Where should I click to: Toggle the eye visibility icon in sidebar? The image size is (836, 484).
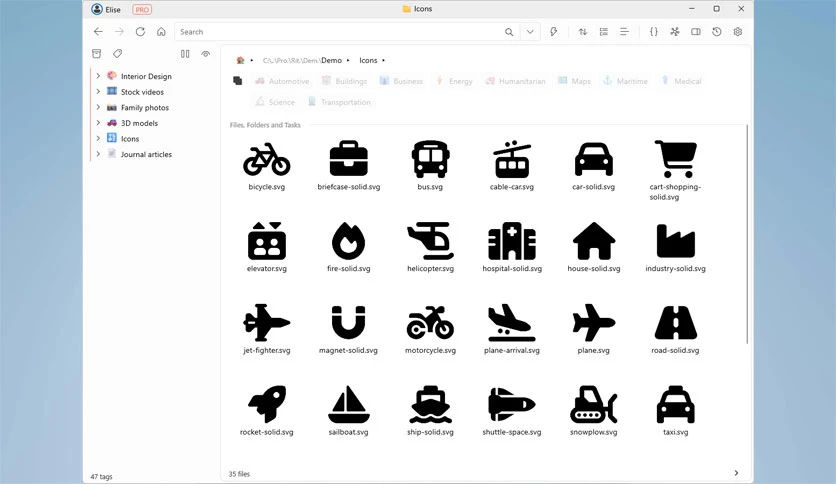pos(206,53)
